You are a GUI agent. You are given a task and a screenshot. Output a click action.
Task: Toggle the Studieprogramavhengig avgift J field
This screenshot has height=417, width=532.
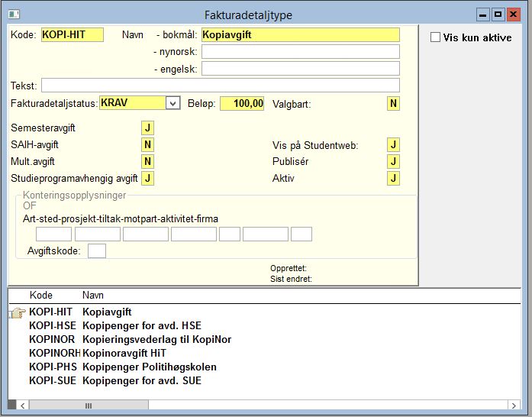(147, 178)
